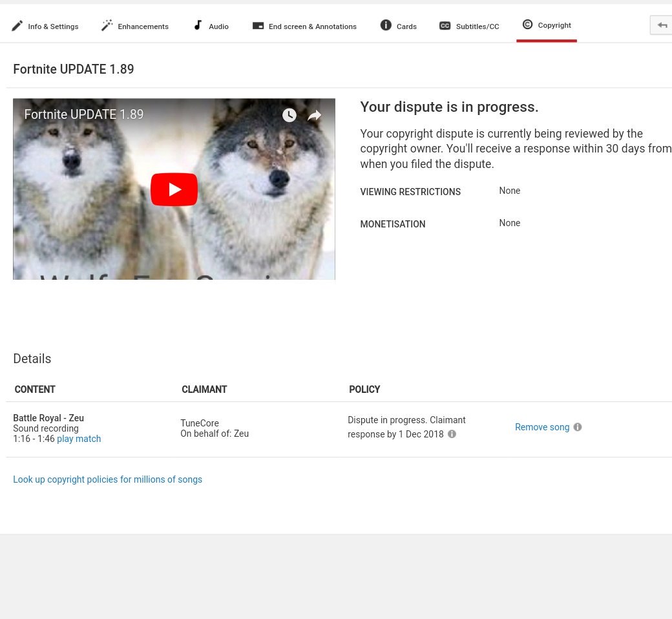Click 'On behalf of: Zeu' text
Image resolution: width=672 pixels, height=619 pixels.
pyautogui.click(x=215, y=434)
